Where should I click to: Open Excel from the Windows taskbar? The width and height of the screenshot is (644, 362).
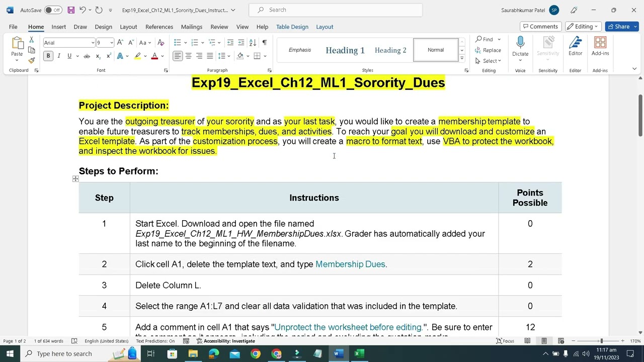pyautogui.click(x=359, y=353)
